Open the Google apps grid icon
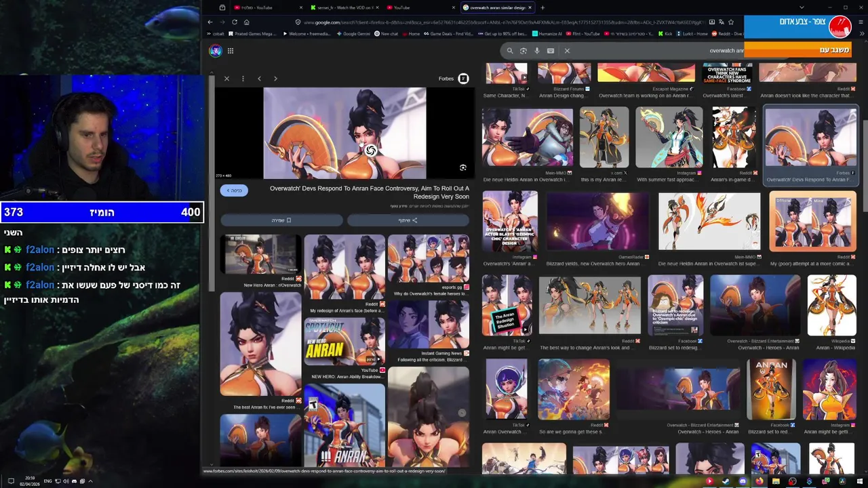The height and width of the screenshot is (488, 868). 231,51
